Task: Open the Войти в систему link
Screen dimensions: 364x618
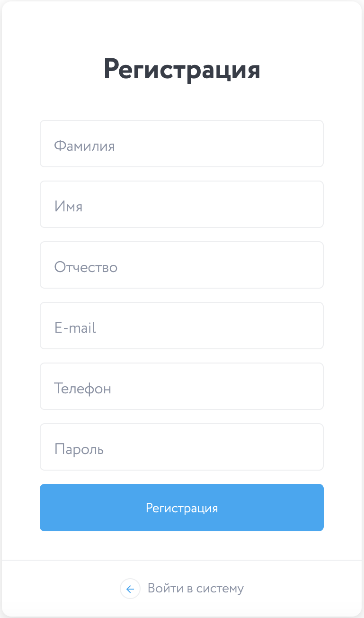Action: [195, 589]
